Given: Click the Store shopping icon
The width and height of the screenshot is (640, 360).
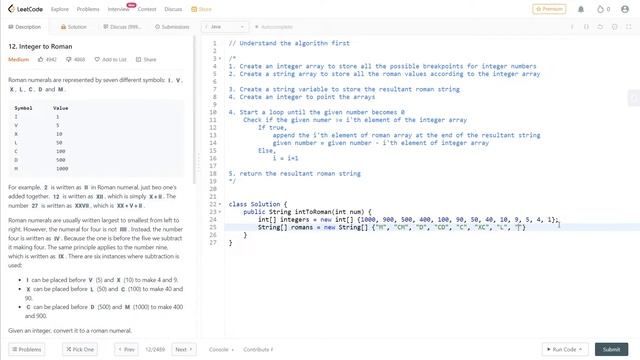Looking at the screenshot, I should (x=194, y=9).
